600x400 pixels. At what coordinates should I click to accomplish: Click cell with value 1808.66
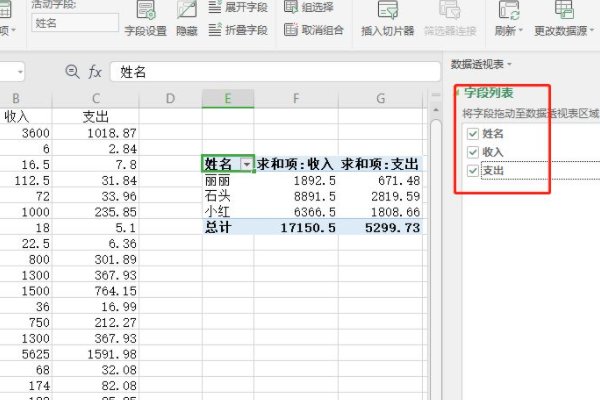coord(380,212)
